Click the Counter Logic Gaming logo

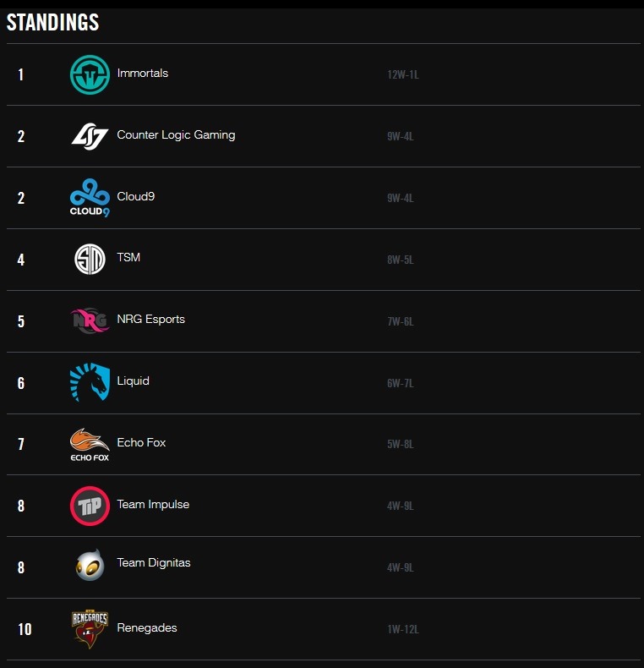pyautogui.click(x=90, y=136)
